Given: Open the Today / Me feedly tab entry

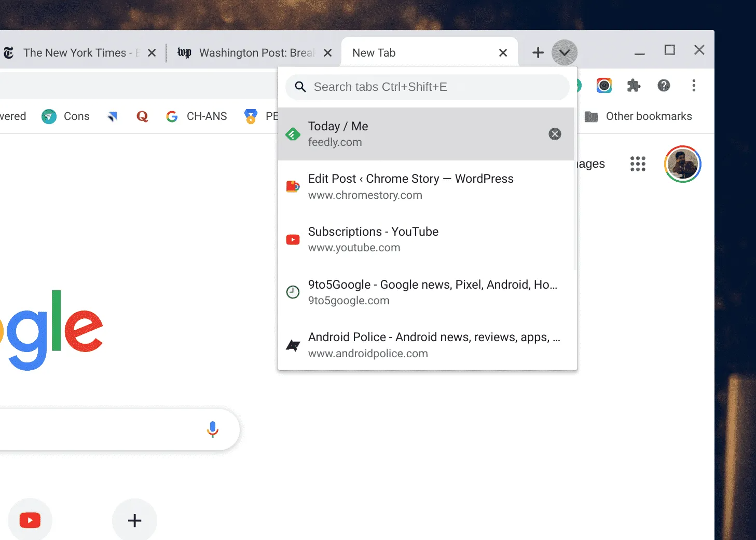Looking at the screenshot, I should 427,134.
